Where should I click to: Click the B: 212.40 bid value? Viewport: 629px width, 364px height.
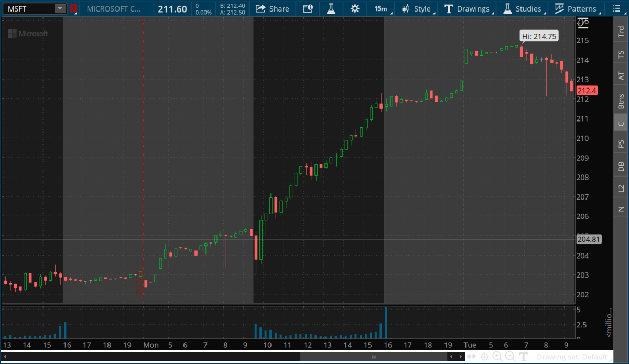click(233, 5)
